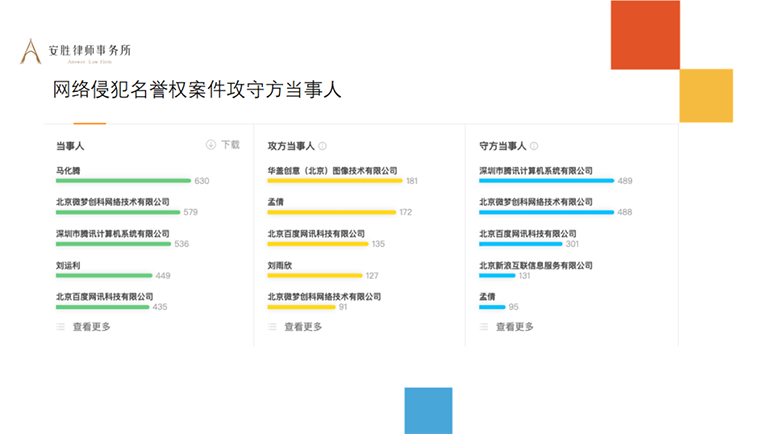Select 北京百度网讯科技有限公司 in 守方当事人 column
770x434 pixels.
click(528, 234)
